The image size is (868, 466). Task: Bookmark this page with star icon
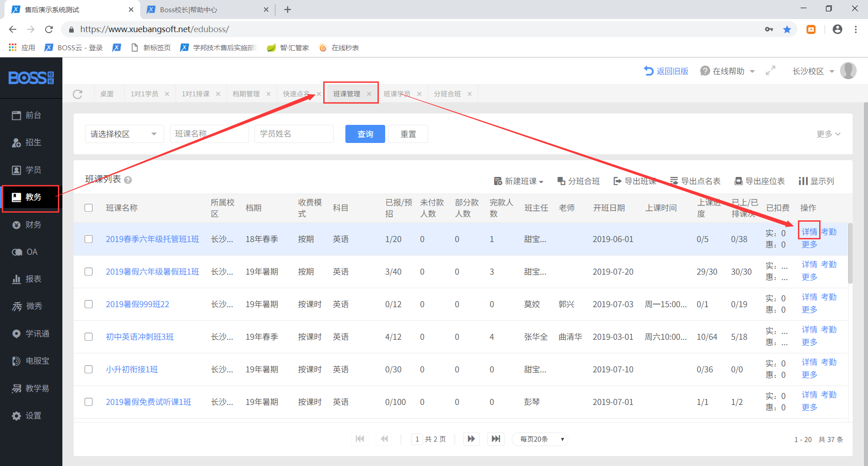[x=787, y=29]
